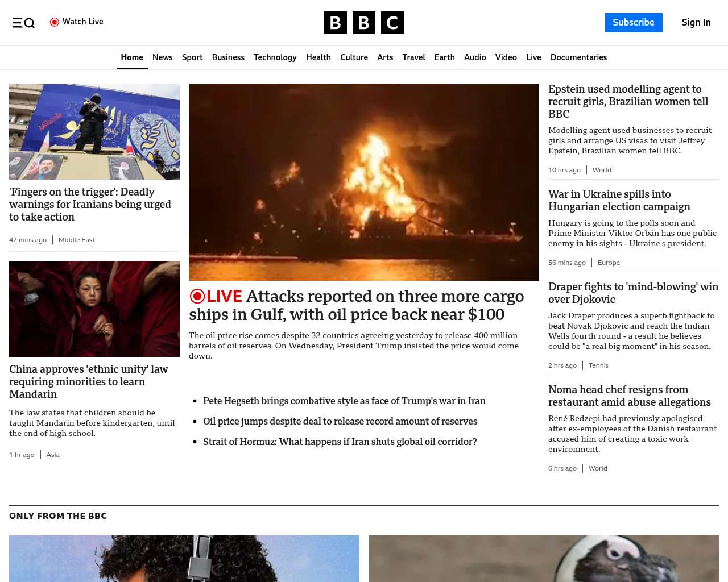Open the Draper beats Djokovic story
Screen dimensions: 728x582
tap(633, 293)
